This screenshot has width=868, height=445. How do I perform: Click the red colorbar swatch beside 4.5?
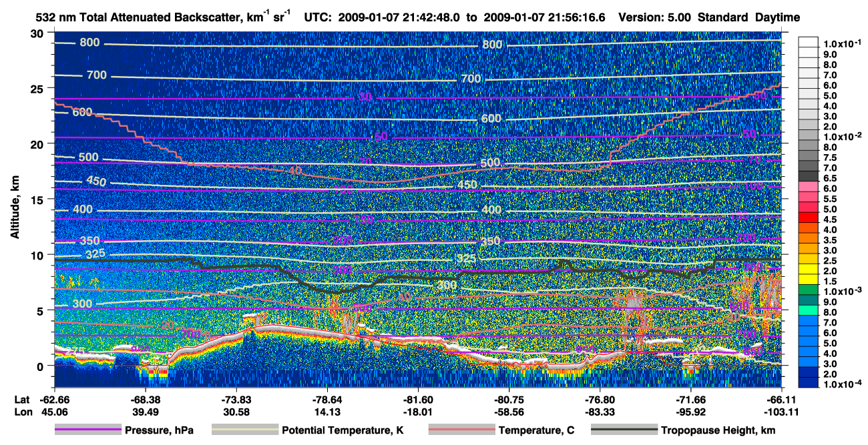(809, 217)
